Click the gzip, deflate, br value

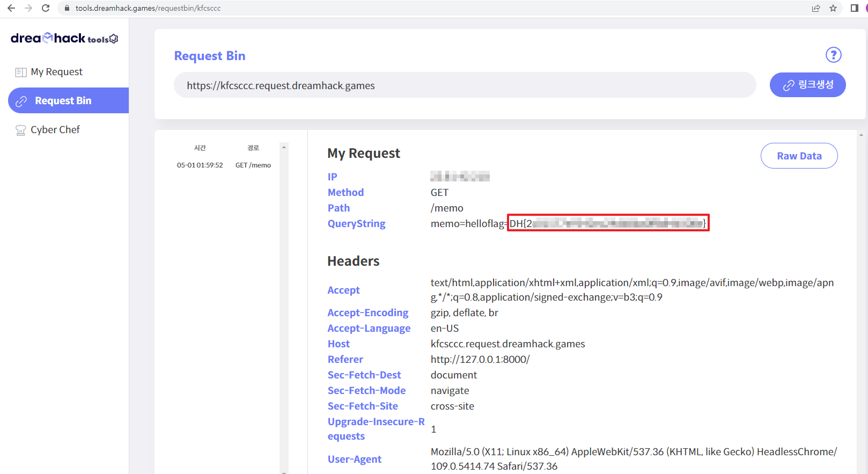[465, 312]
